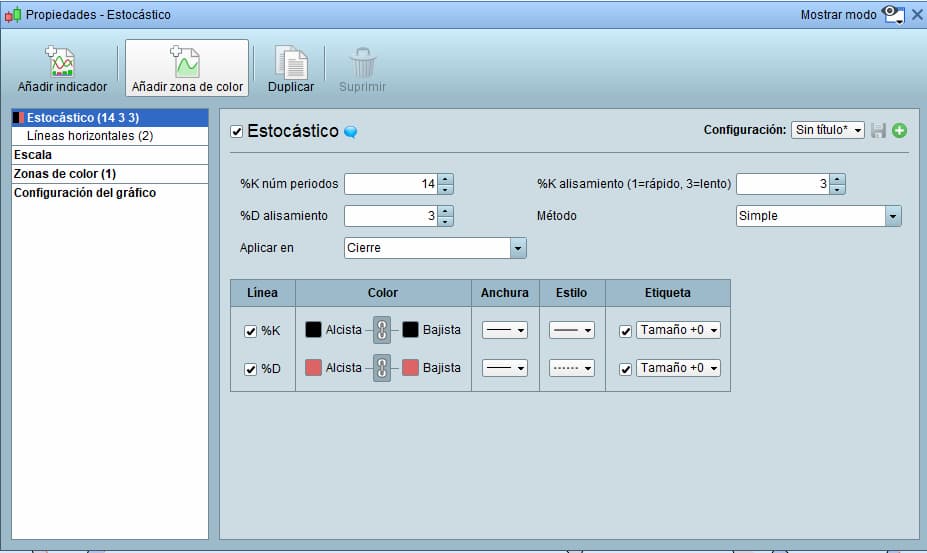Viewport: 927px width, 553px height.
Task: Click the Duplicar icon
Action: (x=291, y=62)
